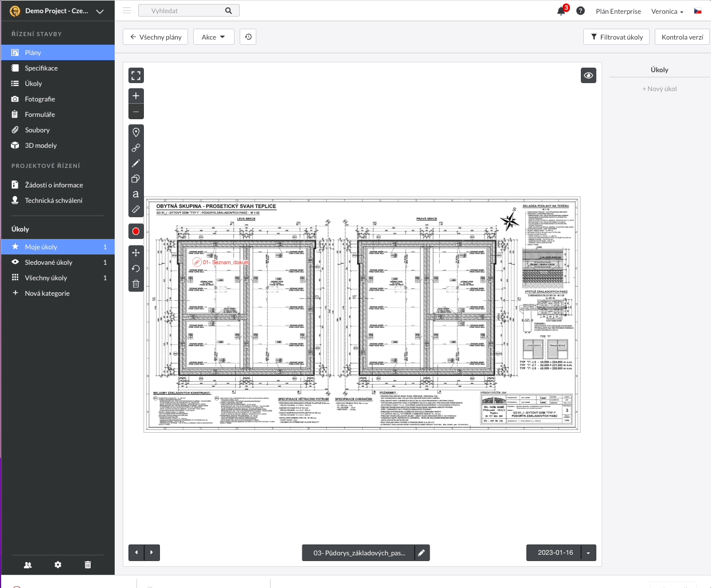Choose the pencil drawing tool
711x588 pixels.
point(136,163)
